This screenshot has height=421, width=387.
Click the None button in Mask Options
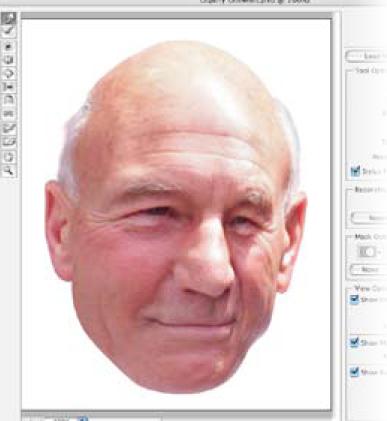coord(368,269)
